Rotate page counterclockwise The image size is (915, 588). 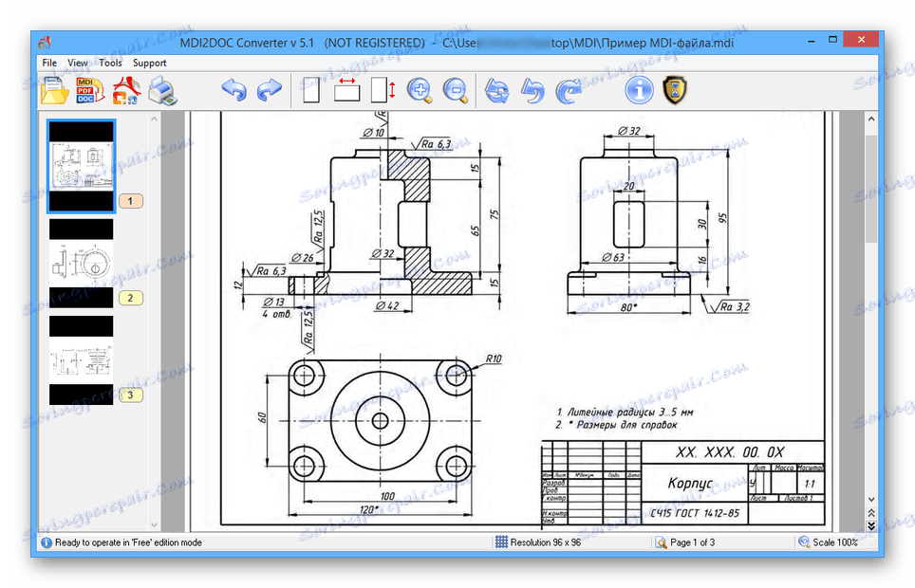(x=532, y=91)
